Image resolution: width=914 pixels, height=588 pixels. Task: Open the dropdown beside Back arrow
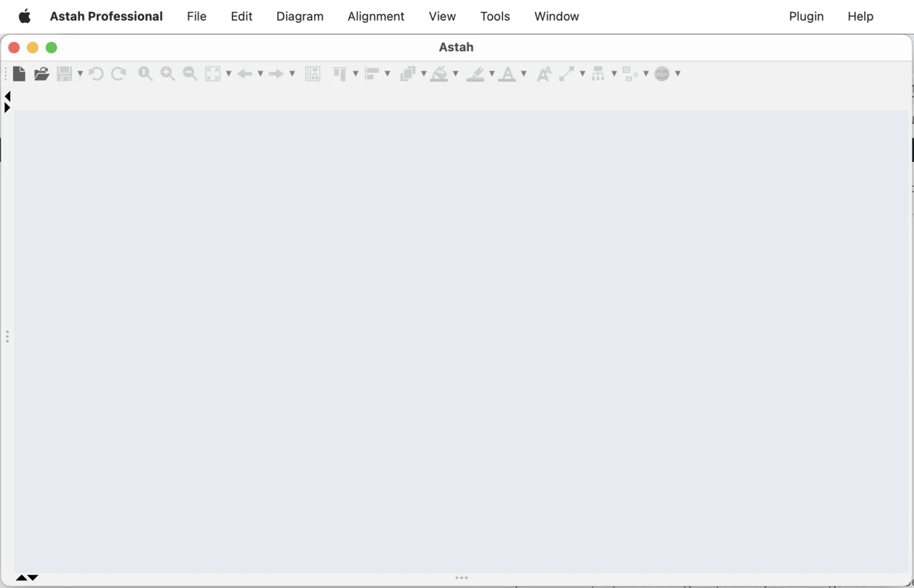click(x=261, y=73)
